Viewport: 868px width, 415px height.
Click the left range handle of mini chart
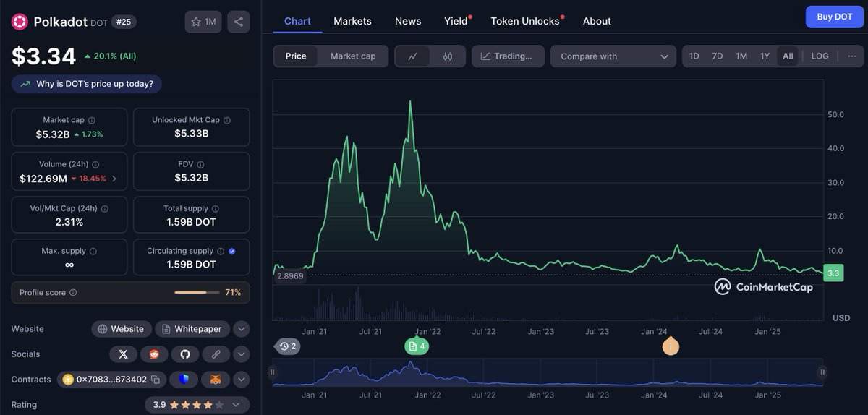tap(273, 372)
